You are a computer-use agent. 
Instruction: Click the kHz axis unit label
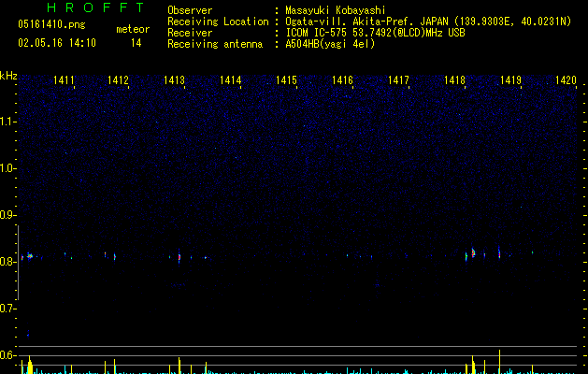tap(8, 76)
